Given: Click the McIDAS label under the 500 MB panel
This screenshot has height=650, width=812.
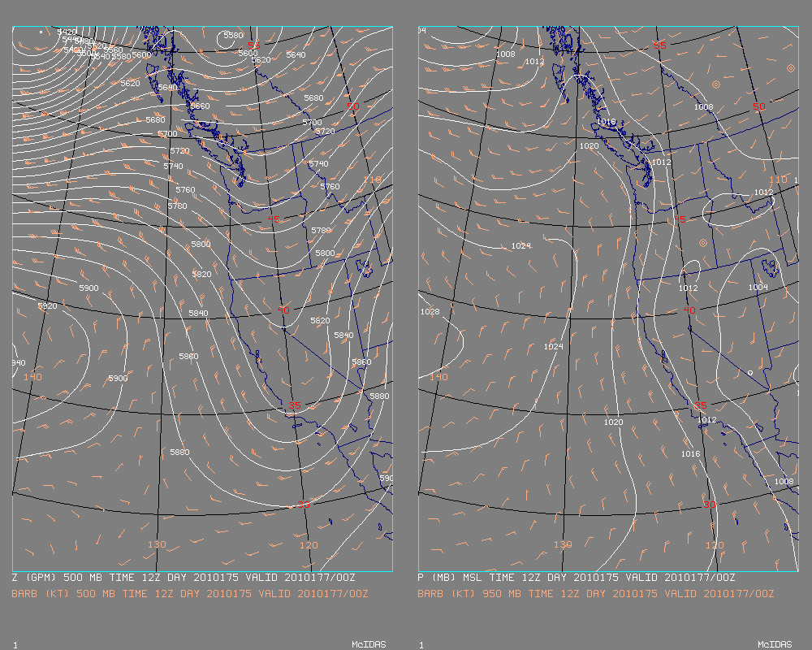Looking at the screenshot, I should [369, 644].
